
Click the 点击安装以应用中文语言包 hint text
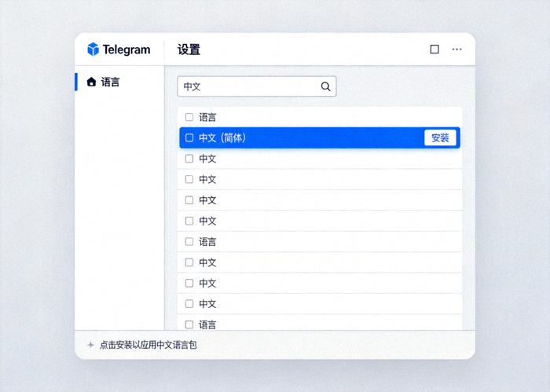tap(148, 345)
